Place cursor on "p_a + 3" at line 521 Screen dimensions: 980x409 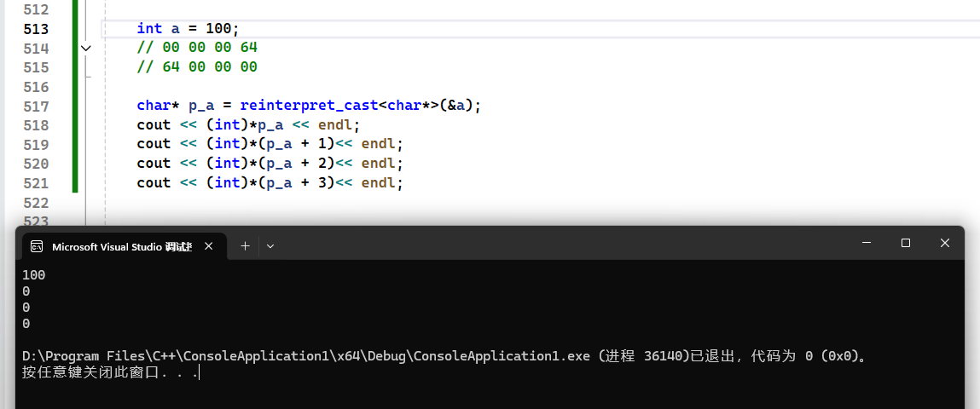[299, 183]
